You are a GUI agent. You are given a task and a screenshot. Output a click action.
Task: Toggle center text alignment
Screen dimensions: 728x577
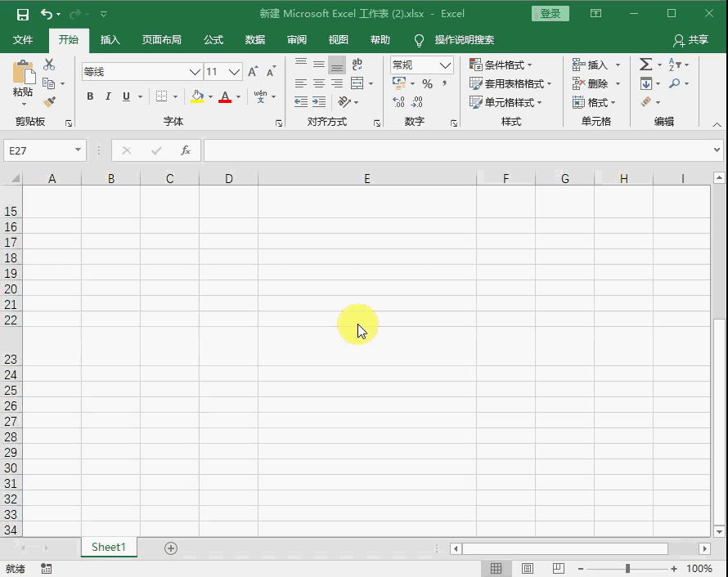point(319,83)
